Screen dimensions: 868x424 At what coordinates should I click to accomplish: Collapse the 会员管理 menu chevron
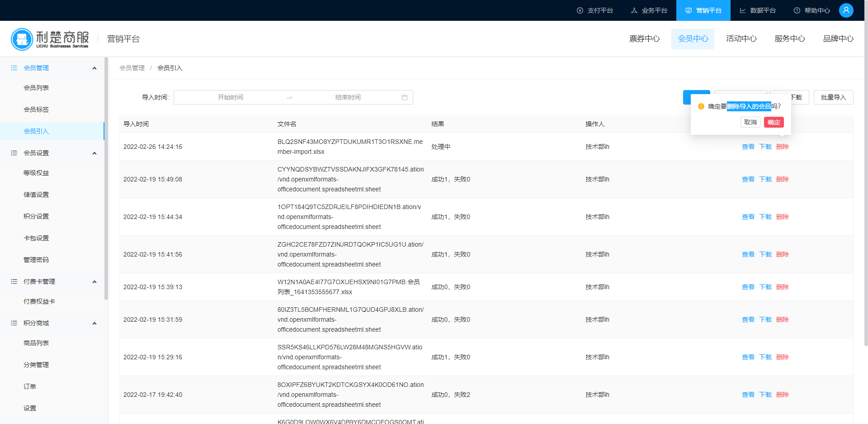(x=94, y=68)
